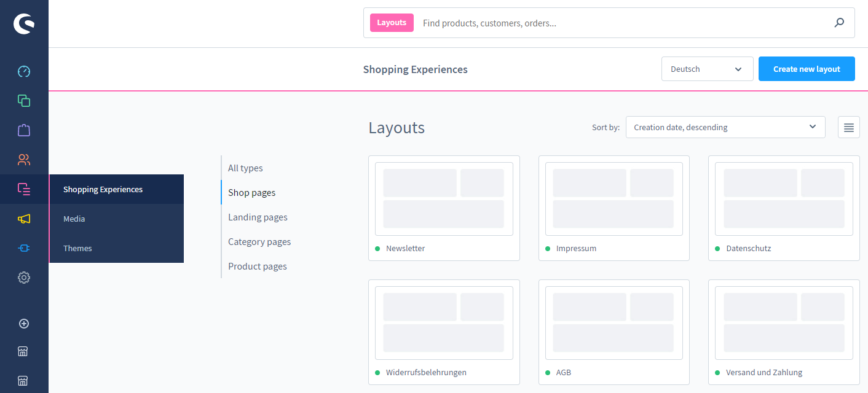Open the Versand und Zahlung layout thumbnail
The width and height of the screenshot is (868, 393).
[x=784, y=323]
